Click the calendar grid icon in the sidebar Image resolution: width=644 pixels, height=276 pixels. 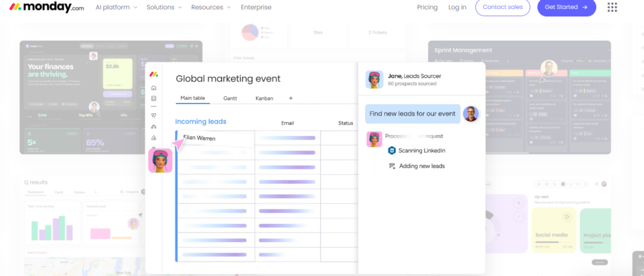(153, 99)
